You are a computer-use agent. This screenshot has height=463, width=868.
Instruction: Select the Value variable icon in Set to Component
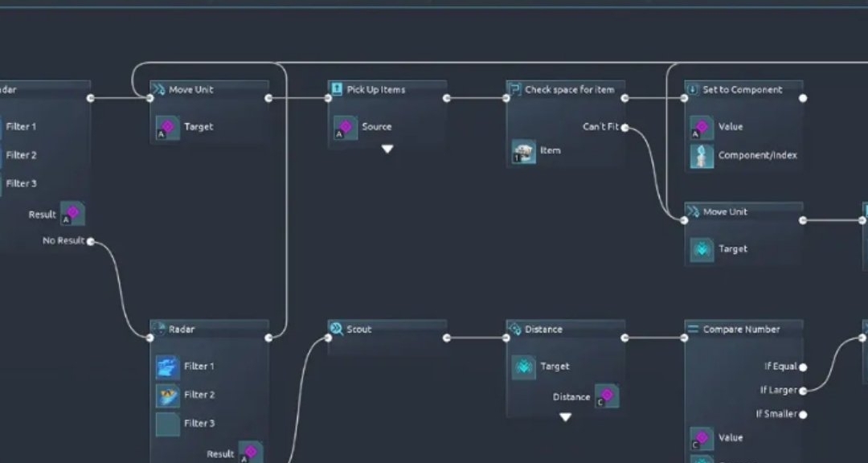click(702, 127)
